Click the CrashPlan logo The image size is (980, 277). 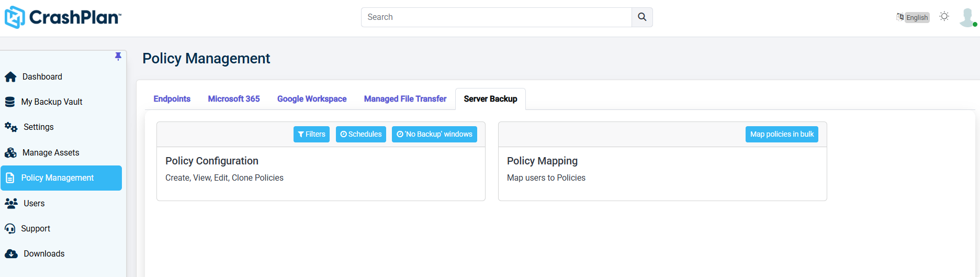point(63,17)
